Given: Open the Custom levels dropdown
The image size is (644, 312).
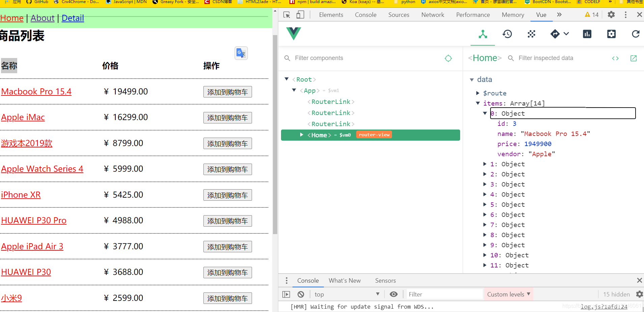Looking at the screenshot, I should (508, 294).
